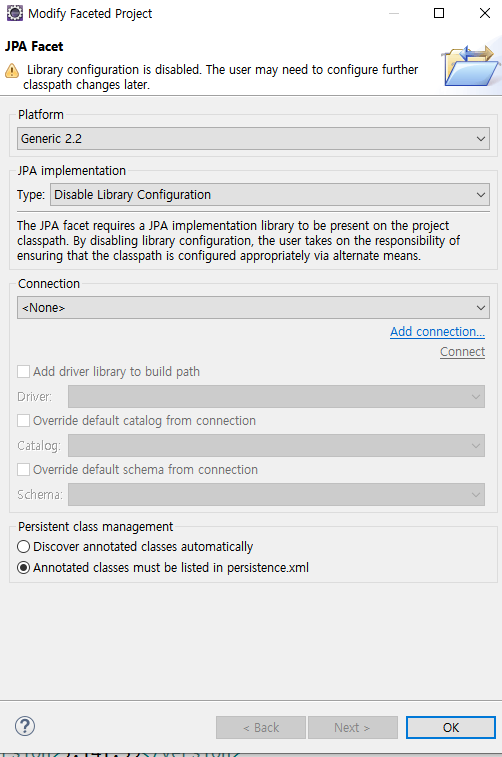502x757 pixels.
Task: Click the warning triangle icon
Action: (12, 71)
